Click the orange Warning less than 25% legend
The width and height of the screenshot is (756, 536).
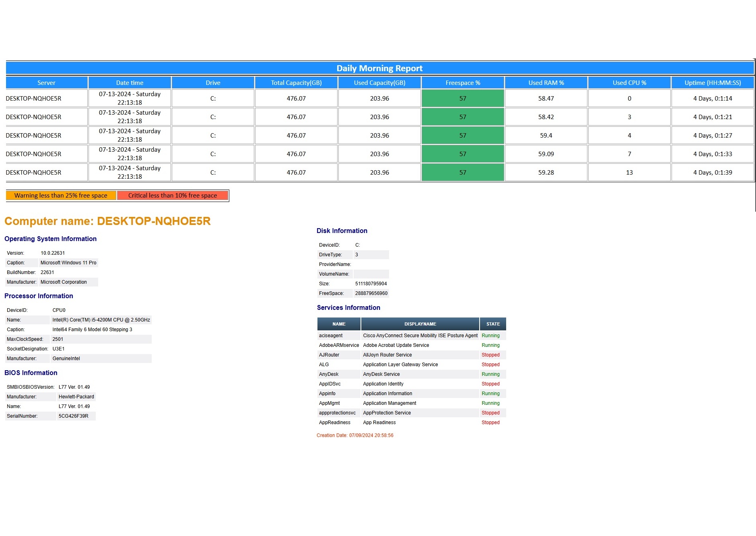[x=61, y=196]
